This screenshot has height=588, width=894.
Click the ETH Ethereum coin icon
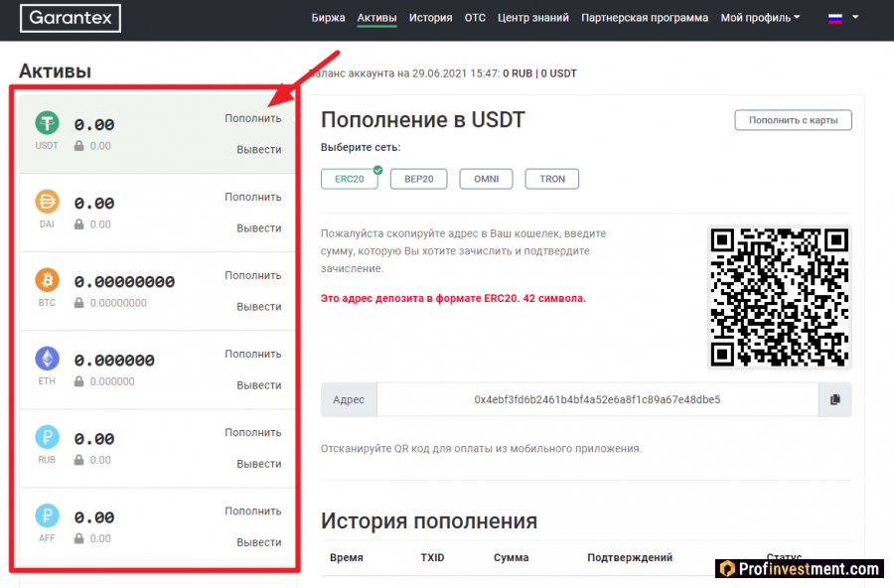click(47, 359)
